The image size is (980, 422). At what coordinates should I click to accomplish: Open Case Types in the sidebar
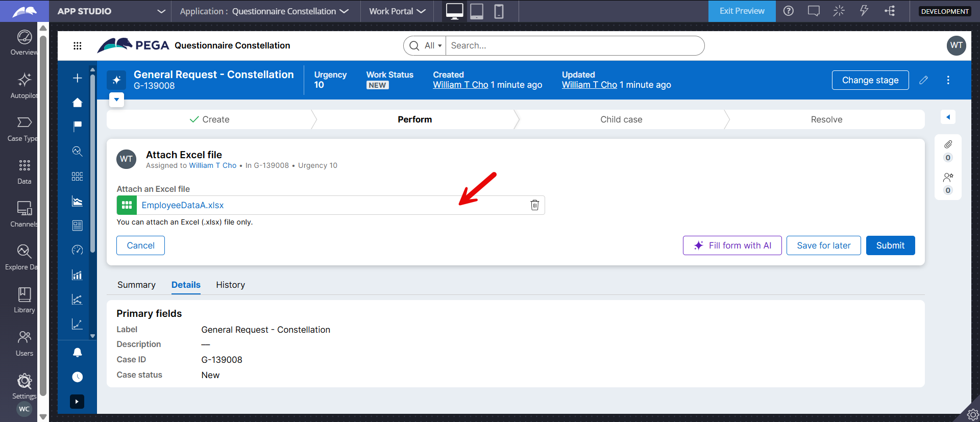pos(24,129)
